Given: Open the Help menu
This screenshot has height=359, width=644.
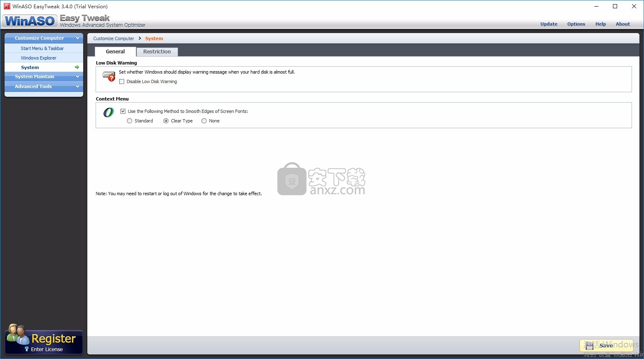Looking at the screenshot, I should coord(601,24).
